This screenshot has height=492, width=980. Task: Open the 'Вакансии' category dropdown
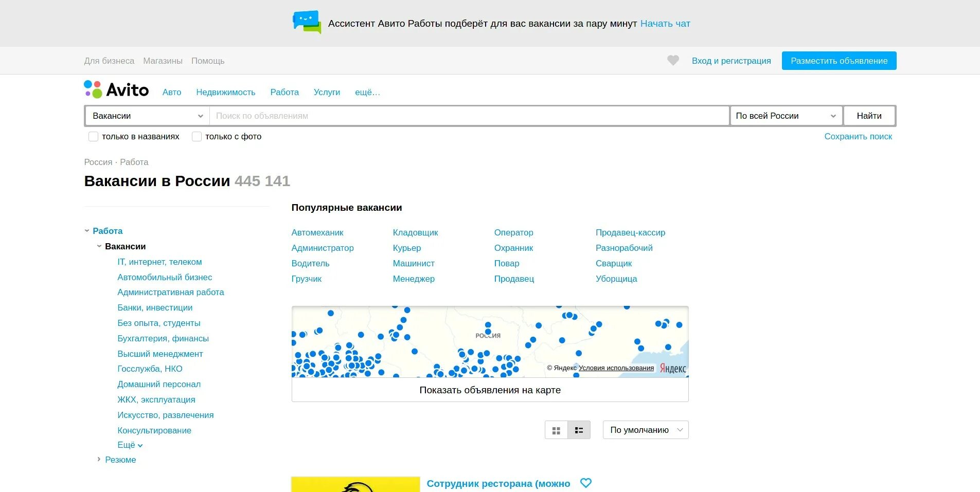147,116
